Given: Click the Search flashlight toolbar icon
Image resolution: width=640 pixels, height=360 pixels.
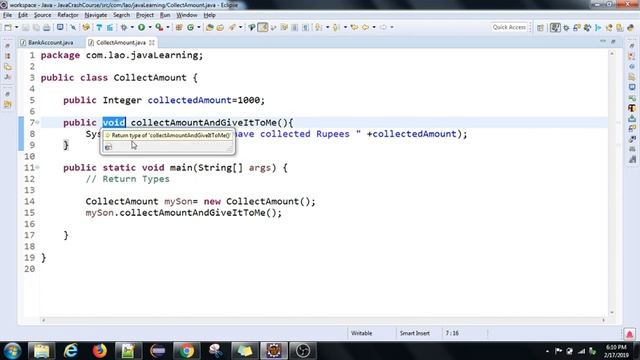Looking at the screenshot, I should 232,27.
